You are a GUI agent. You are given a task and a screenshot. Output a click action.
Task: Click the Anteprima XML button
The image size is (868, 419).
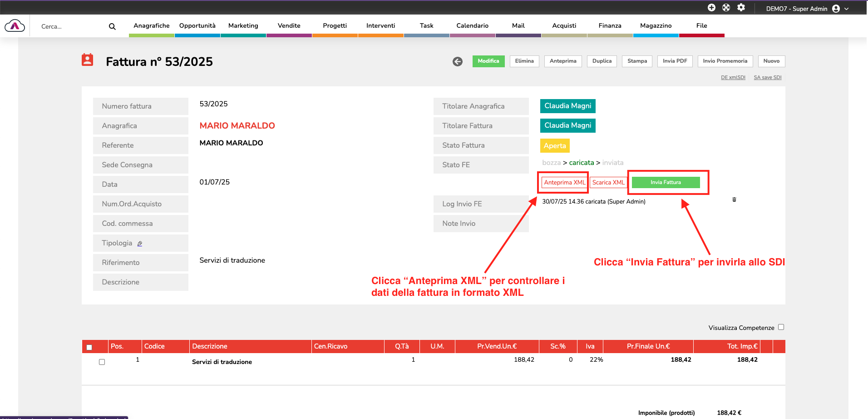pyautogui.click(x=564, y=183)
